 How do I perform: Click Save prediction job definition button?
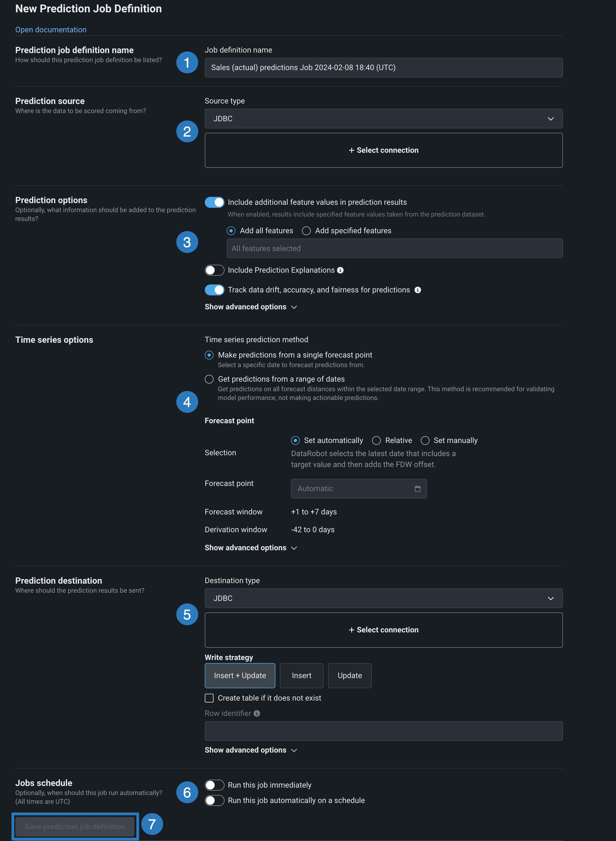coord(74,827)
